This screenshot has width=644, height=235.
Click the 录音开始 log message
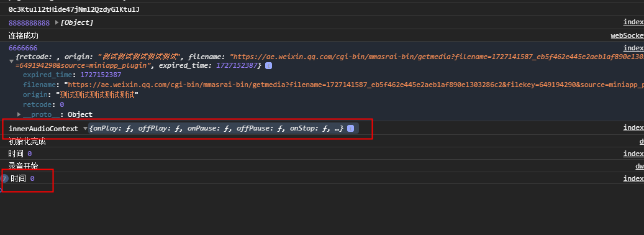24,166
